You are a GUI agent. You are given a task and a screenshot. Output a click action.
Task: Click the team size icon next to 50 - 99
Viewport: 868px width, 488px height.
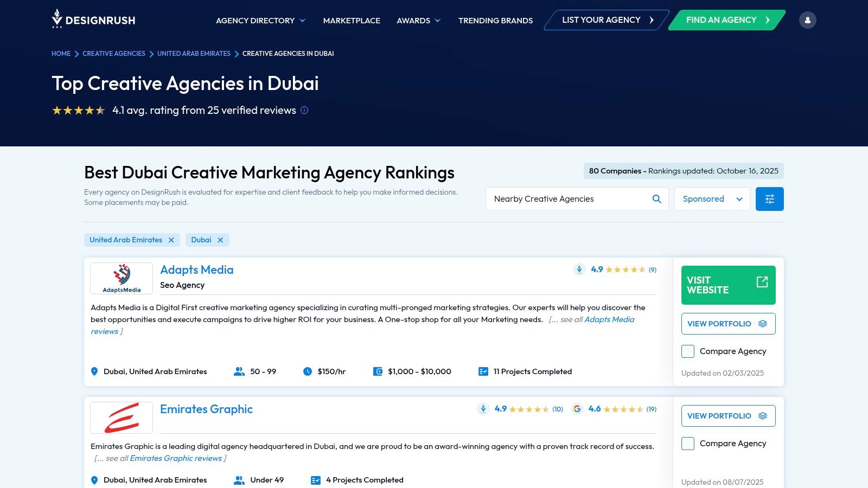point(239,371)
